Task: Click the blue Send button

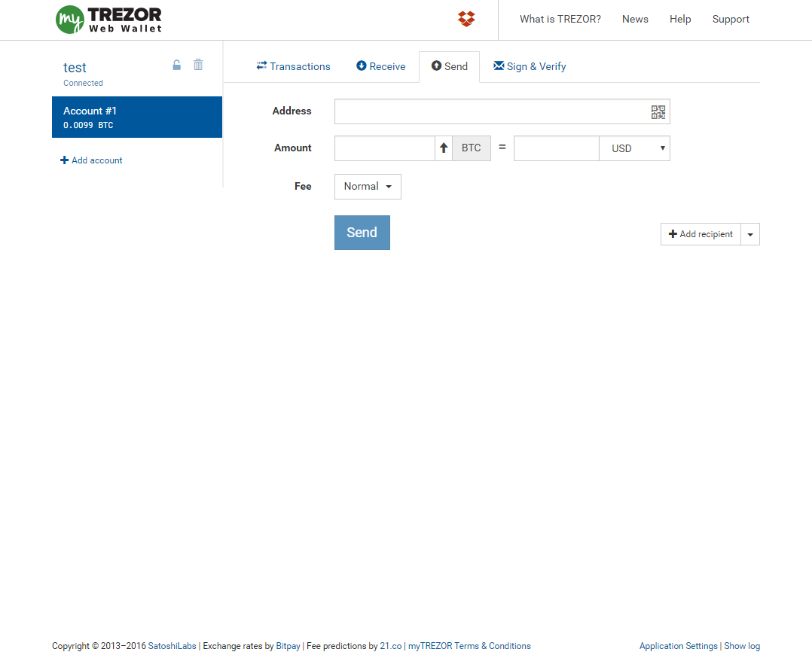Action: [362, 233]
